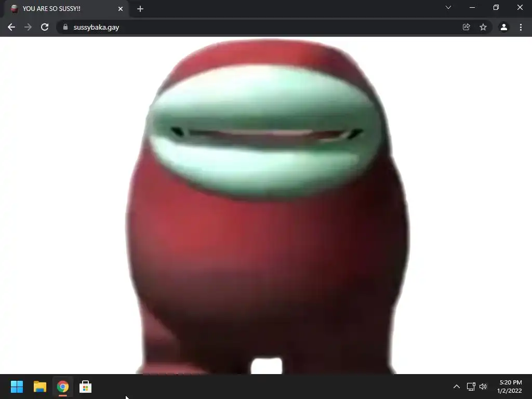Open a new tab with plus button

click(140, 9)
